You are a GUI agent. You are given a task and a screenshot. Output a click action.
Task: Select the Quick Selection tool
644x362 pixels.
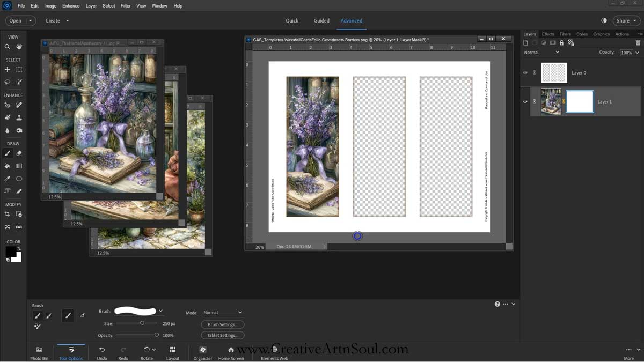pos(19,82)
